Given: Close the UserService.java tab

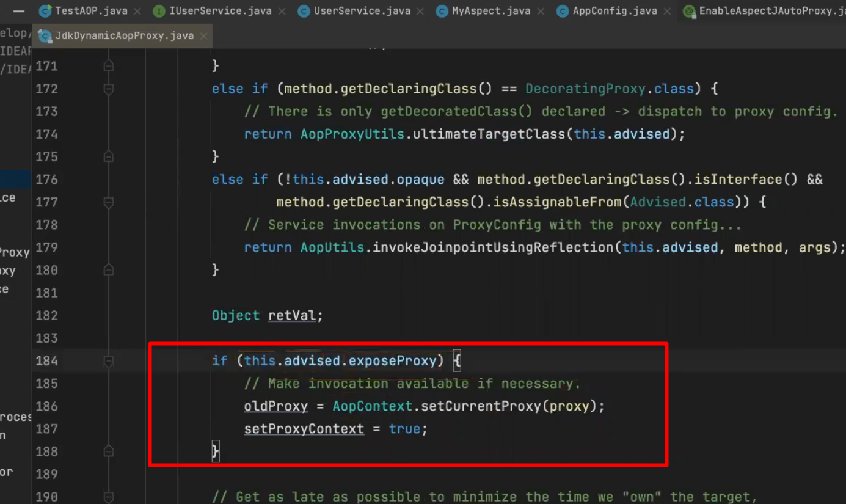Looking at the screenshot, I should [420, 11].
